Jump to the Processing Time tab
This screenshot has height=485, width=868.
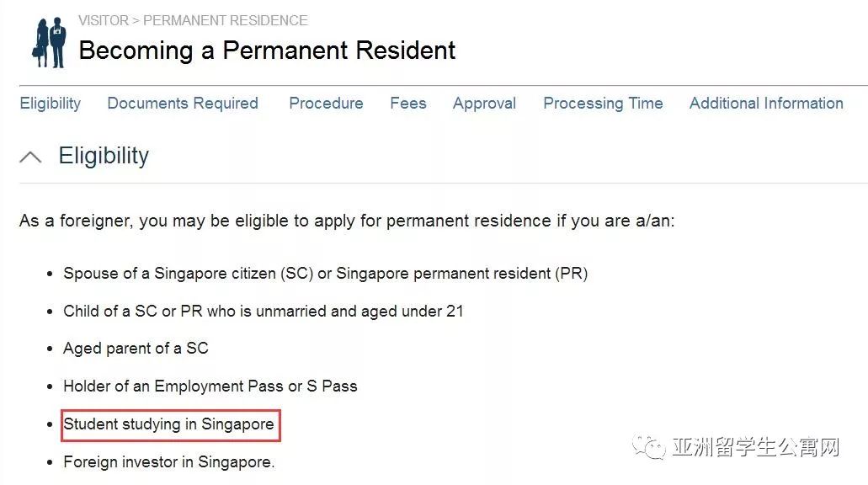pyautogui.click(x=603, y=104)
